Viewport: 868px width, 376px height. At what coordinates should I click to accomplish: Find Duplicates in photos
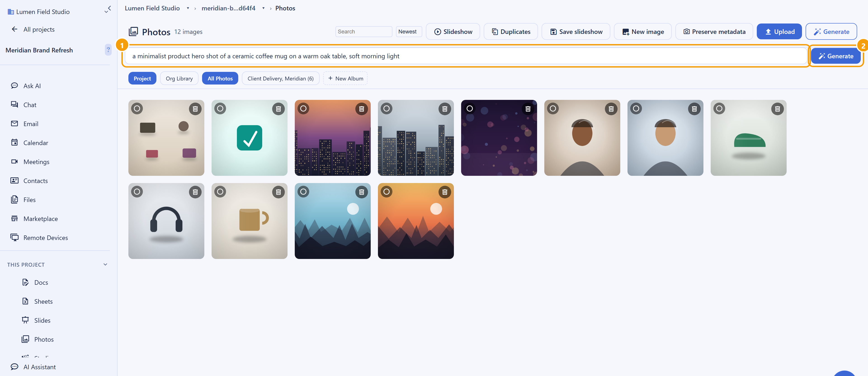click(511, 32)
